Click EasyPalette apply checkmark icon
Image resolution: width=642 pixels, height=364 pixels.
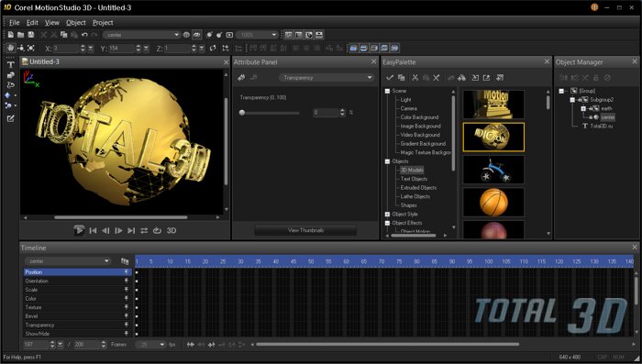[x=390, y=77]
